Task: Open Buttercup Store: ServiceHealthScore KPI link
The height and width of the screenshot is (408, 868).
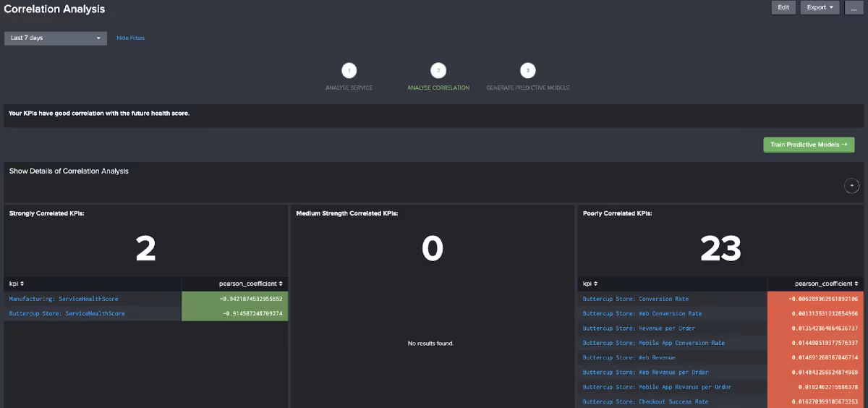Action: (67, 313)
